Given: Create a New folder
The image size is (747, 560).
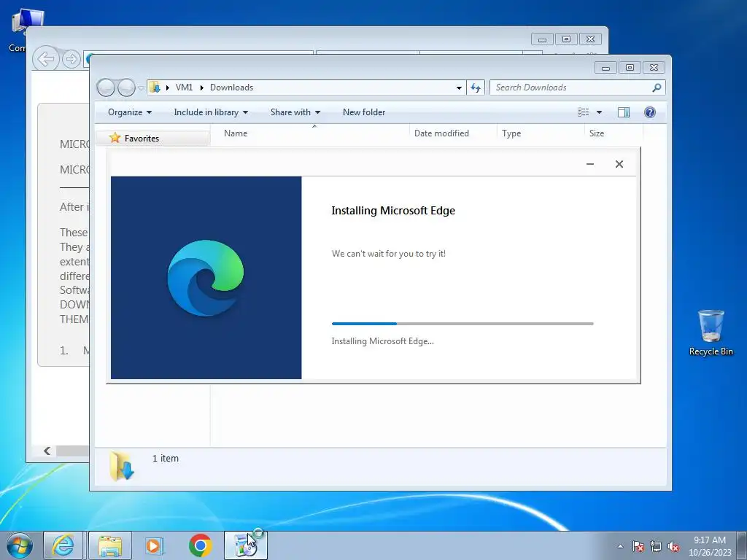Looking at the screenshot, I should click(364, 112).
